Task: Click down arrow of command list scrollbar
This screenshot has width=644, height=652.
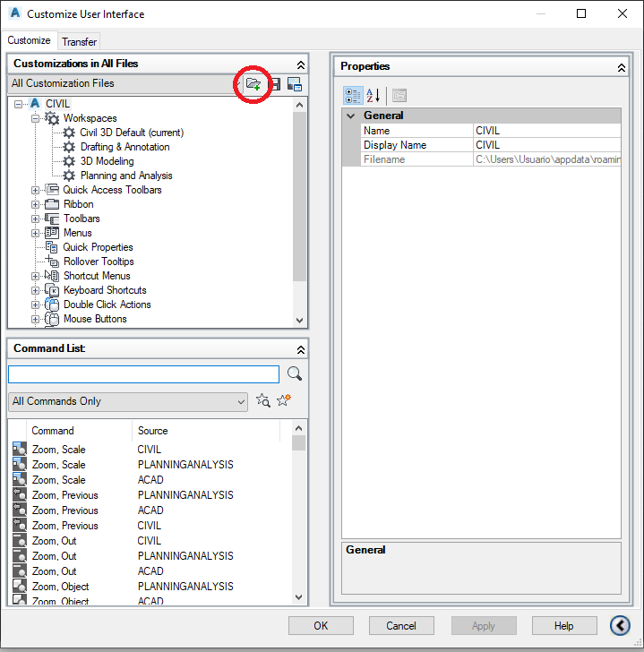Action: 298,597
